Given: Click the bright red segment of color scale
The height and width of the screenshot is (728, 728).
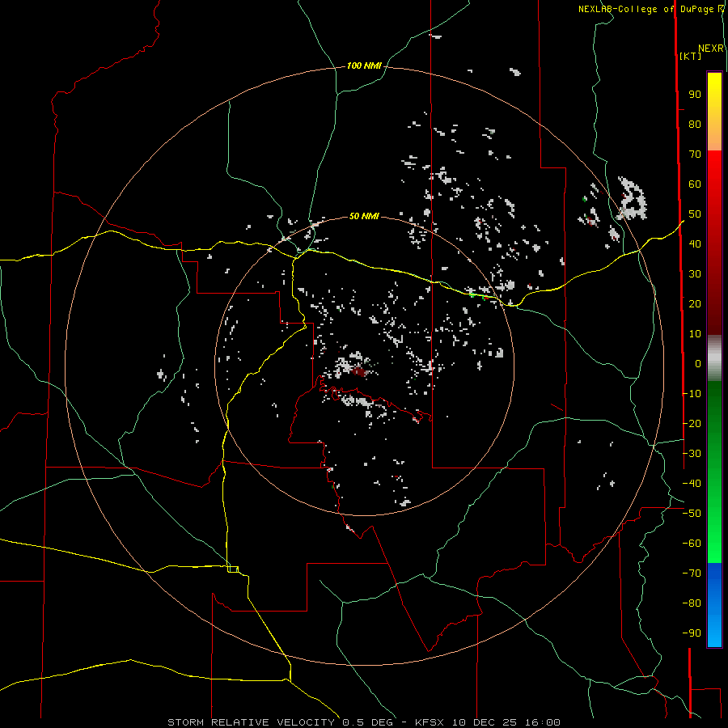Looking at the screenshot, I should pos(714,171).
